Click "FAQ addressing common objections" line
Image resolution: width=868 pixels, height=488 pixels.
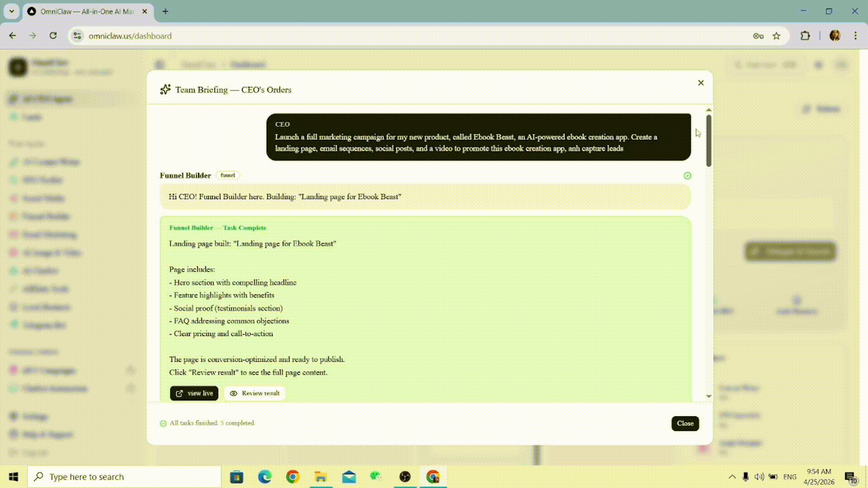(x=229, y=321)
